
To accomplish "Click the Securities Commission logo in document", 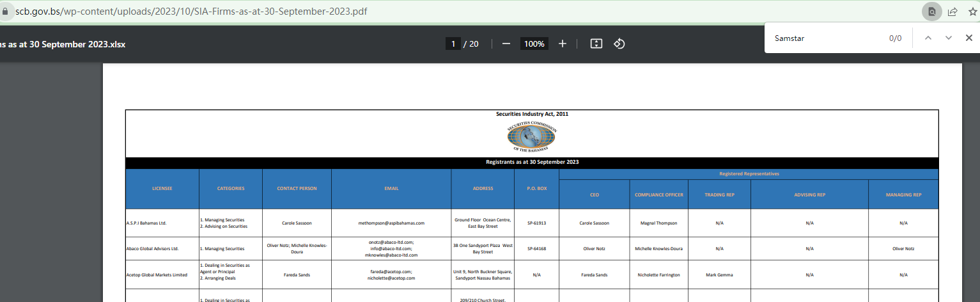I will (x=532, y=136).
